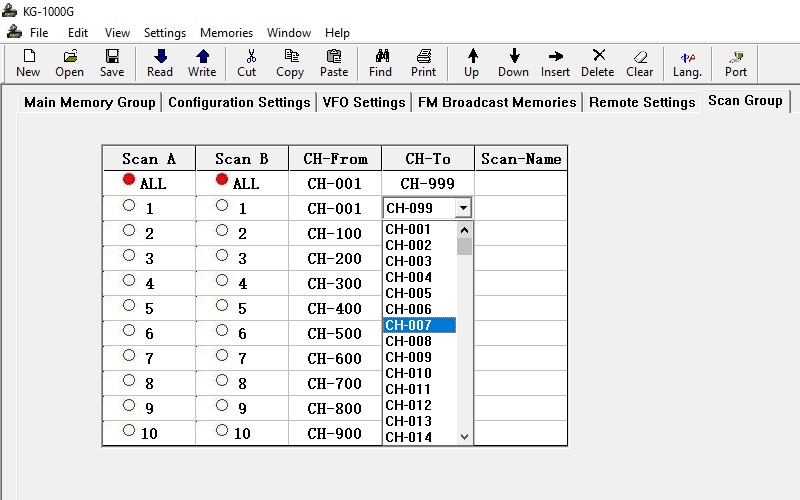Choose highlighted CH-007 in dropdown list

point(419,325)
